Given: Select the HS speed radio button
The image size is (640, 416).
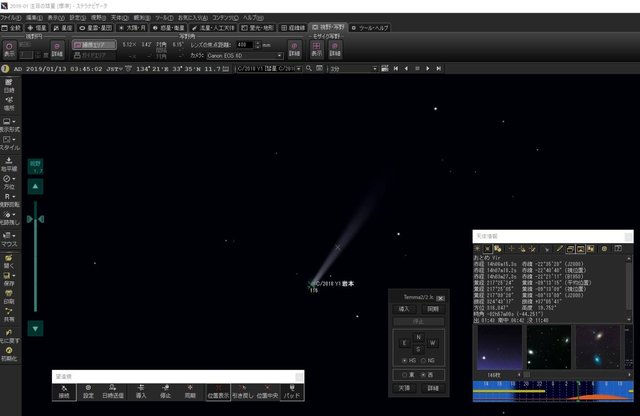Looking at the screenshot, I should pyautogui.click(x=404, y=360).
